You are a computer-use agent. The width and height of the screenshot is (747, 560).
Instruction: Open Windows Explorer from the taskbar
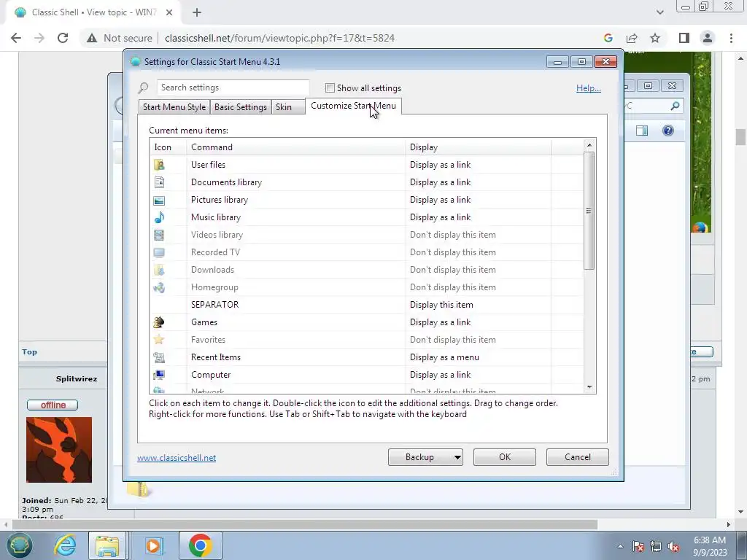click(x=107, y=545)
